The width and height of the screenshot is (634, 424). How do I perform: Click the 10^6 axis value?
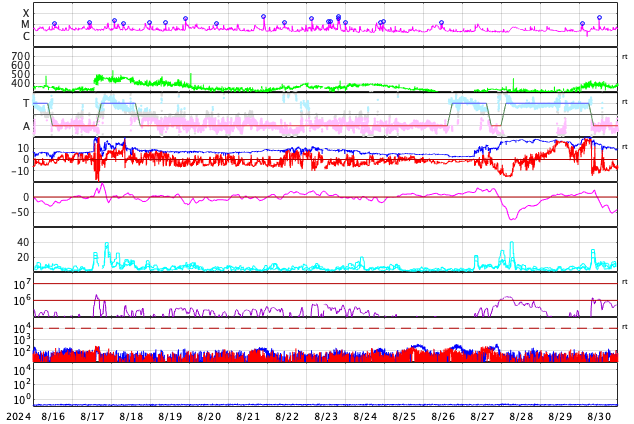(21, 301)
